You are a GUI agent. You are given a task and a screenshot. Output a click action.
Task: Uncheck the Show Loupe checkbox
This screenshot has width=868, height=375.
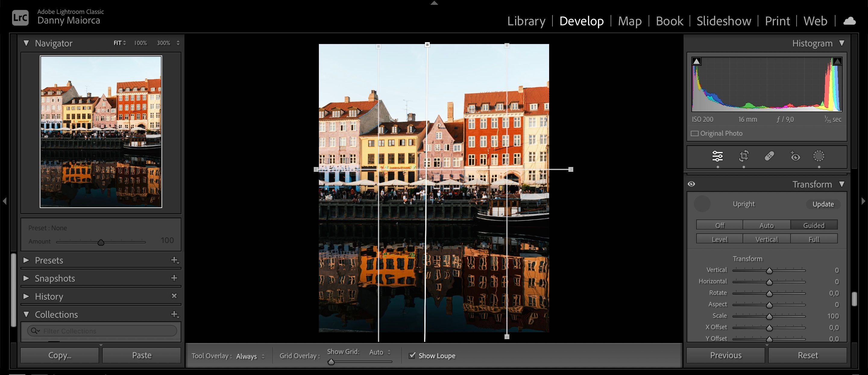[412, 355]
